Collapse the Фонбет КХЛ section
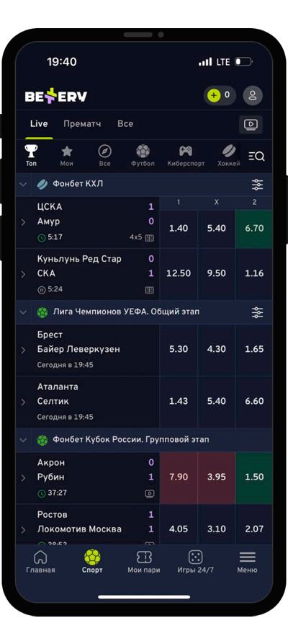This screenshot has height=644, width=288. (x=23, y=185)
